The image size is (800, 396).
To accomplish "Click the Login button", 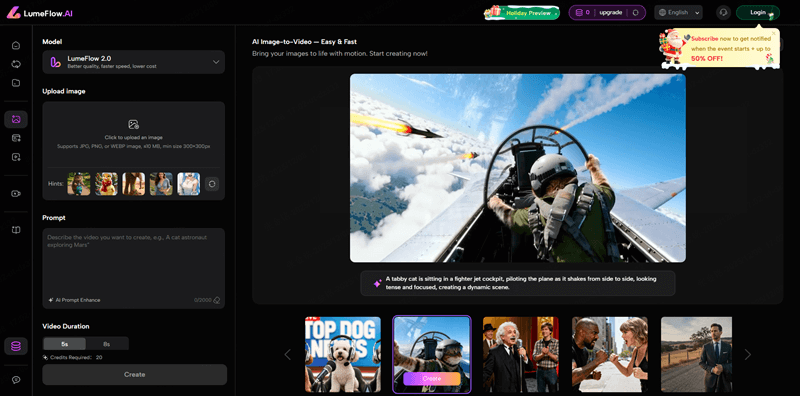I will pyautogui.click(x=758, y=13).
